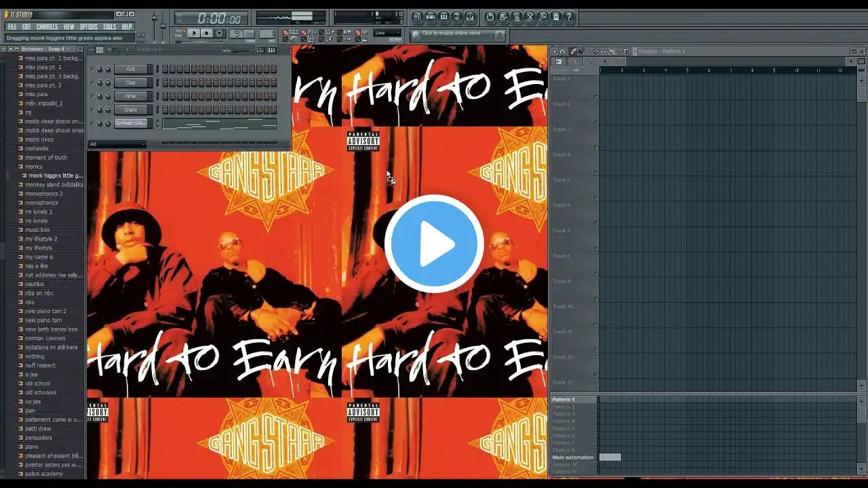Adjust the swing slider in step sequencer
868x488 pixels.
[x=241, y=50]
